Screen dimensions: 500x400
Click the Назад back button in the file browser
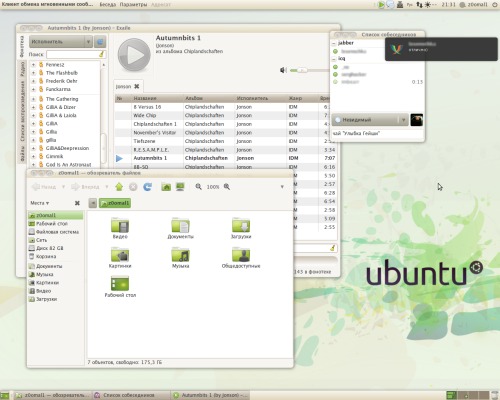[44, 187]
